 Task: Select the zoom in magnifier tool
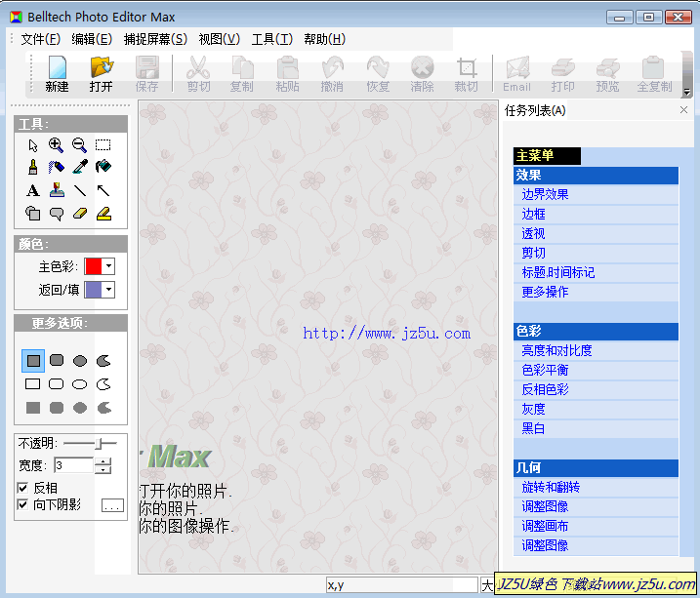[x=56, y=145]
